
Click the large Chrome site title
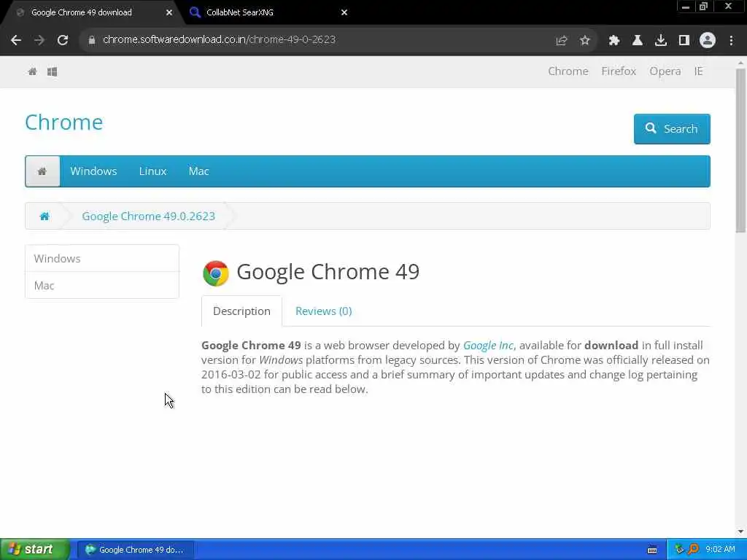[x=64, y=122]
